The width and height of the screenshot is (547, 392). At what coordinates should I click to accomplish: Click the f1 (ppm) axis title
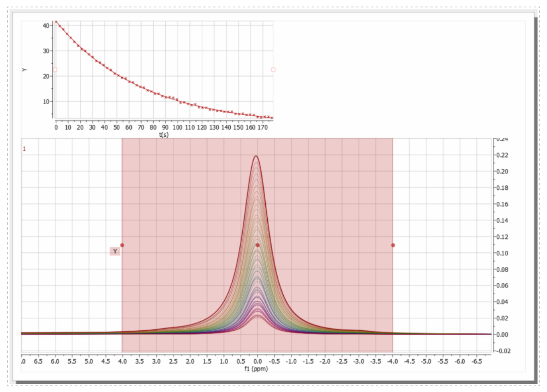point(256,369)
